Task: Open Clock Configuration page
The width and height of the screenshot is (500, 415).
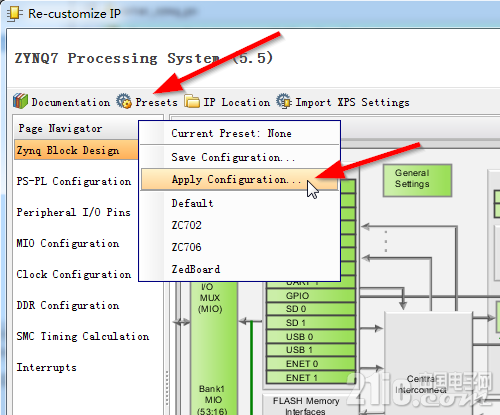Action: tap(74, 274)
